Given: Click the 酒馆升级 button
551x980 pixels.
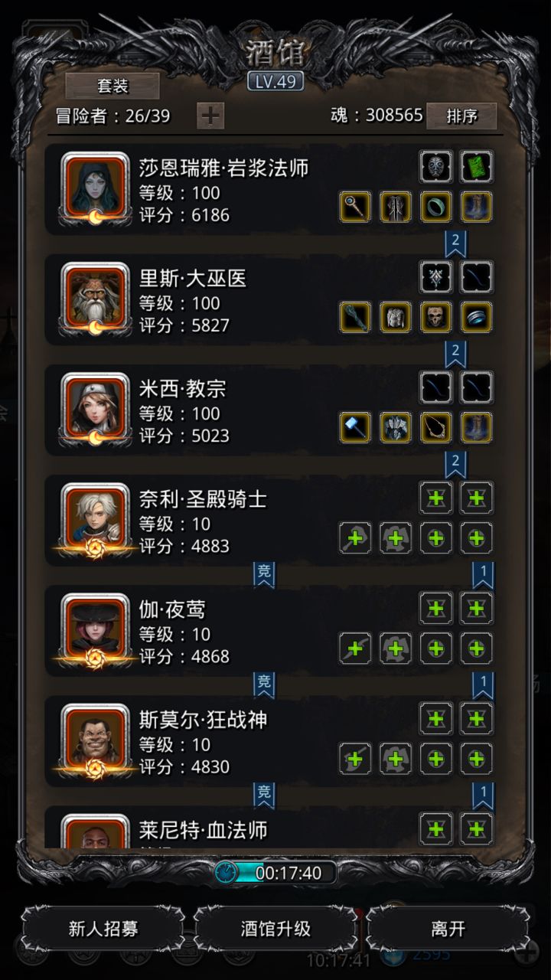Looking at the screenshot, I should pos(275,929).
